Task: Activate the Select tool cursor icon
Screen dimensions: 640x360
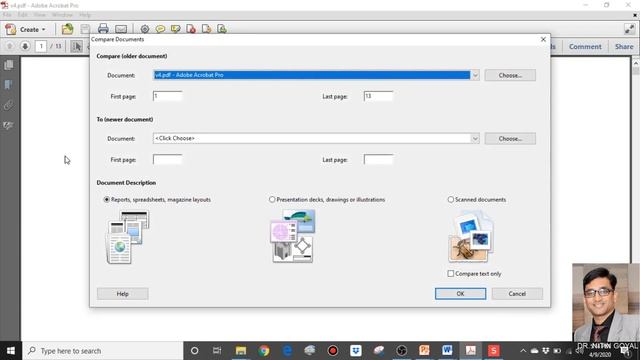Action: (x=76, y=46)
